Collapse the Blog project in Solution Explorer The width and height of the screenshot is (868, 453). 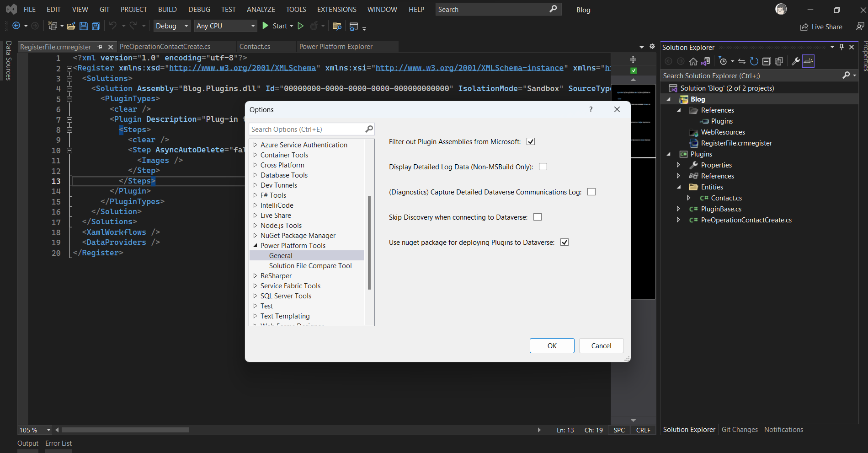pos(669,99)
